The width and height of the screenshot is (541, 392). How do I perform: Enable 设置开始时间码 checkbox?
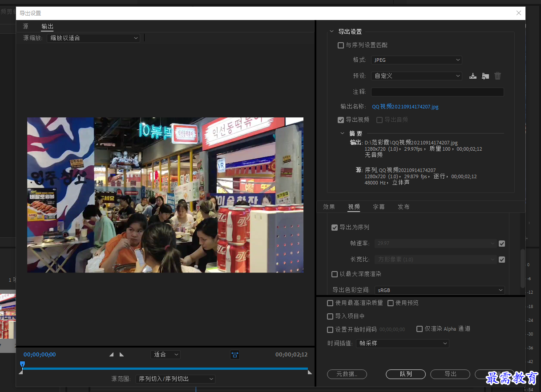[330, 330]
